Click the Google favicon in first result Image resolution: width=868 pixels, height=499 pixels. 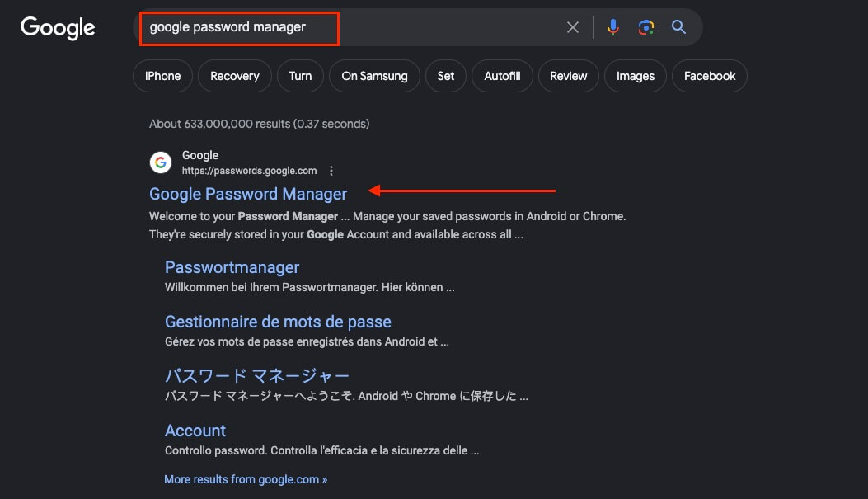(161, 162)
